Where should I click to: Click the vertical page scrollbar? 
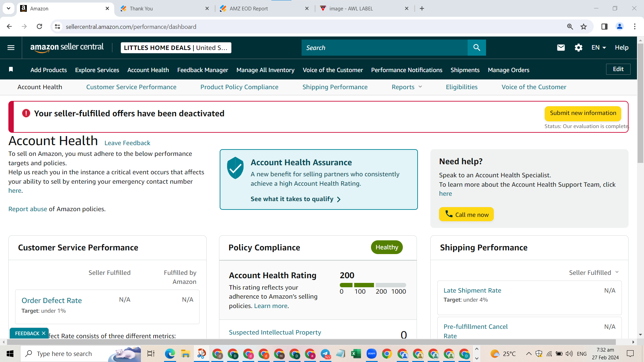(640, 103)
